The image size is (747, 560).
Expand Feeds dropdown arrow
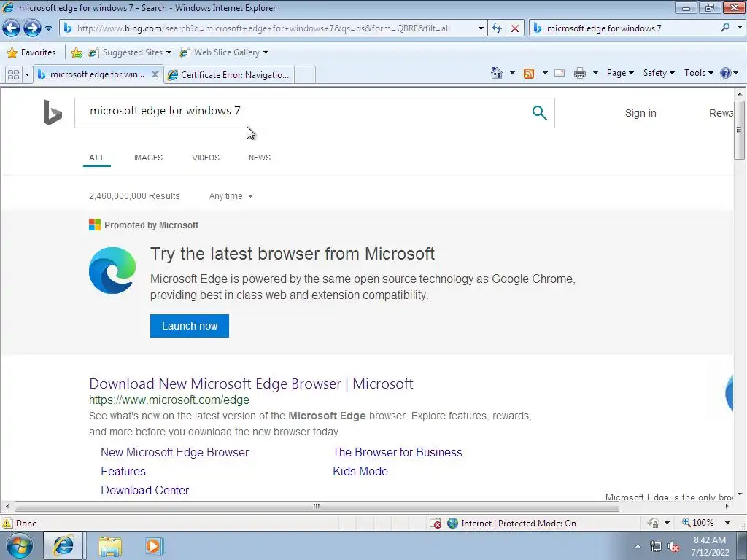click(x=545, y=73)
